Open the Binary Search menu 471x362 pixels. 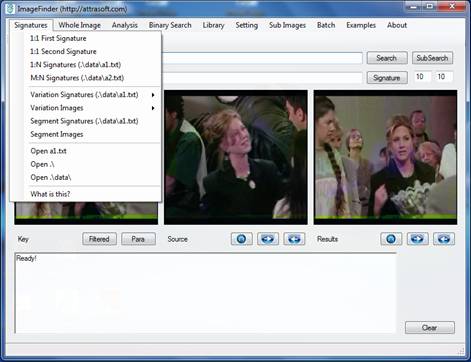click(170, 25)
